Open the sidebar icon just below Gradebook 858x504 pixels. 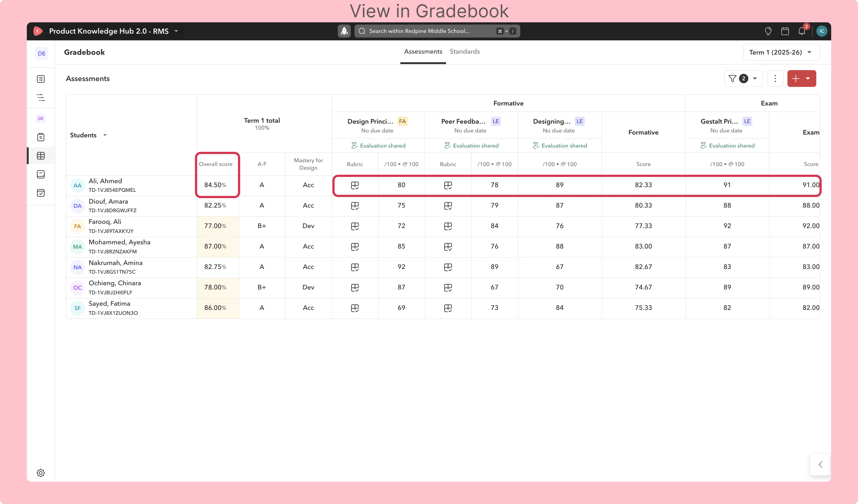[x=41, y=174]
